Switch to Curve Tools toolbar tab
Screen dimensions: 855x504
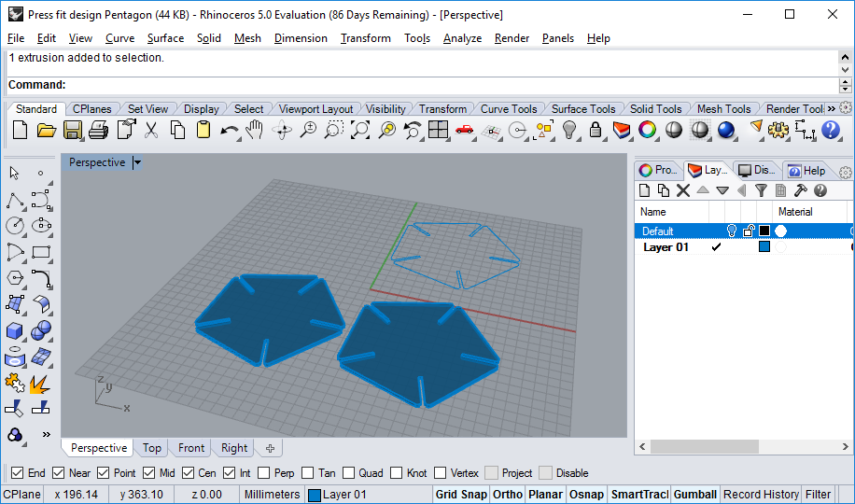[508, 109]
